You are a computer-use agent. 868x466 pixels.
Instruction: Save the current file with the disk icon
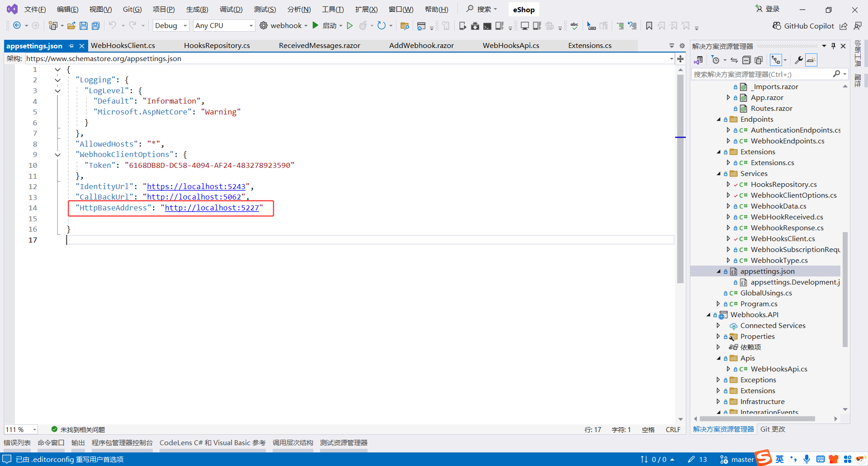point(84,26)
